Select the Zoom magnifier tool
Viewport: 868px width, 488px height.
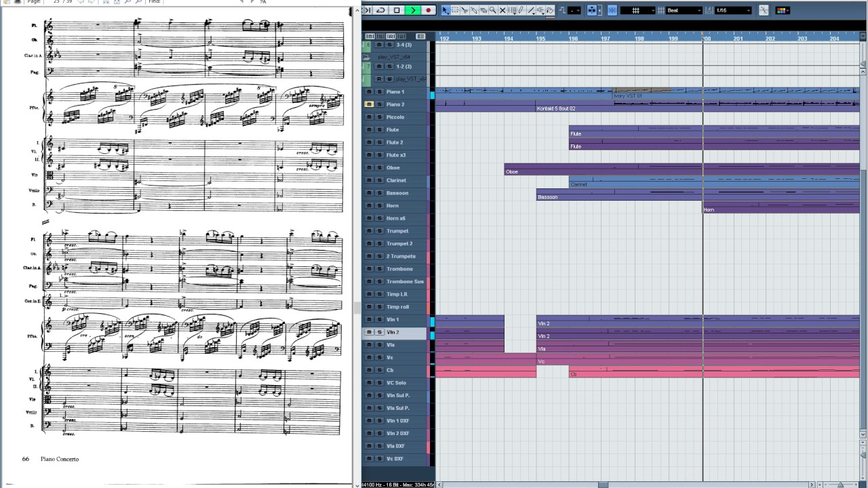click(x=493, y=10)
